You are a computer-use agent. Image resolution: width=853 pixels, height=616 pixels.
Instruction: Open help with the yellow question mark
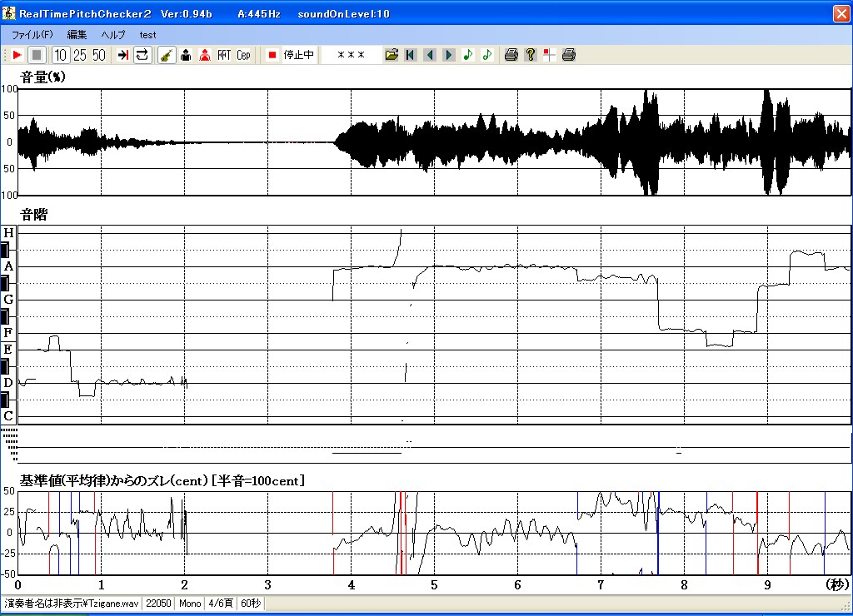coord(531,55)
